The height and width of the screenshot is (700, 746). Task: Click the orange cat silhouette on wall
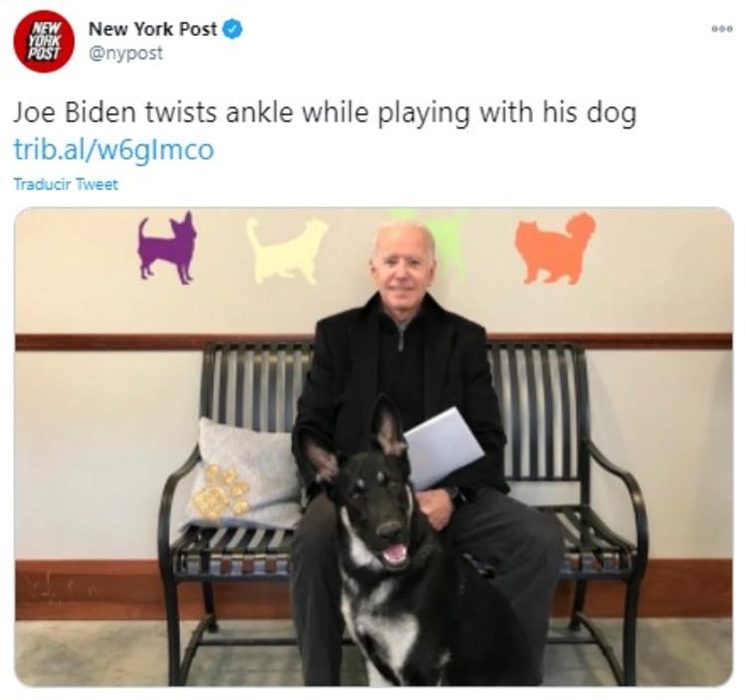coord(555,248)
